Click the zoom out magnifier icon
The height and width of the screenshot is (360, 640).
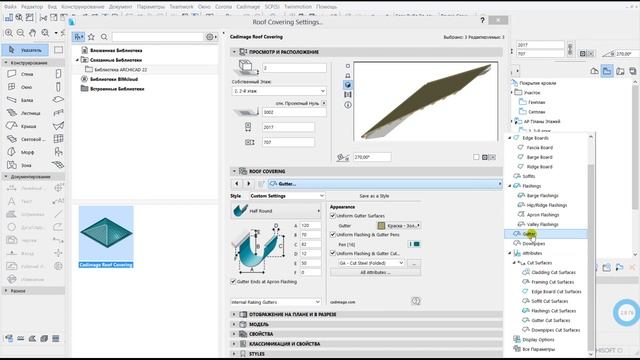(x=20, y=33)
